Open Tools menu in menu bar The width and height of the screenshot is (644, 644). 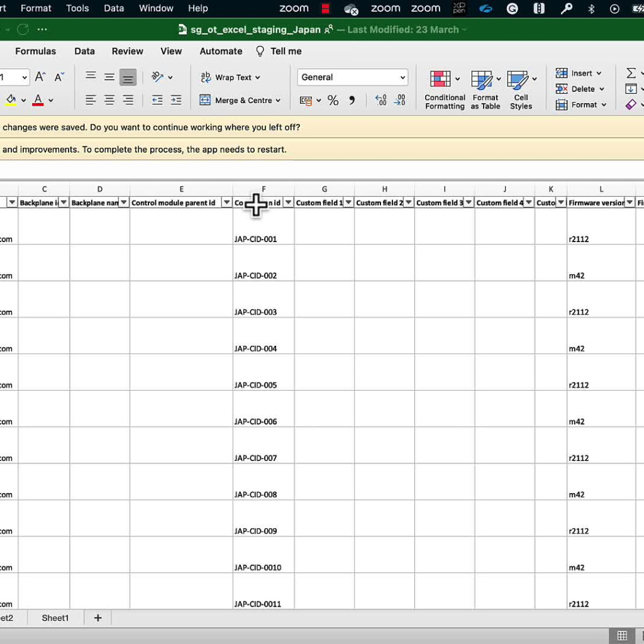pyautogui.click(x=77, y=8)
